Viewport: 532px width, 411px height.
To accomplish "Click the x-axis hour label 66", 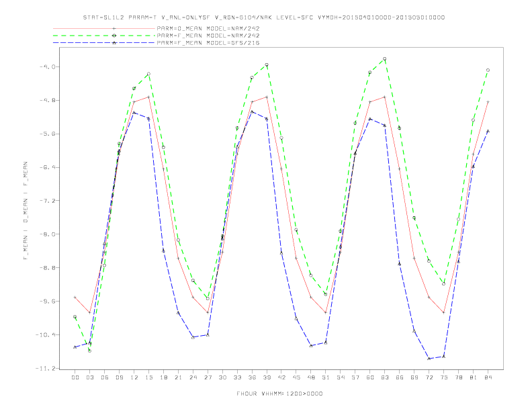I will (400, 377).
